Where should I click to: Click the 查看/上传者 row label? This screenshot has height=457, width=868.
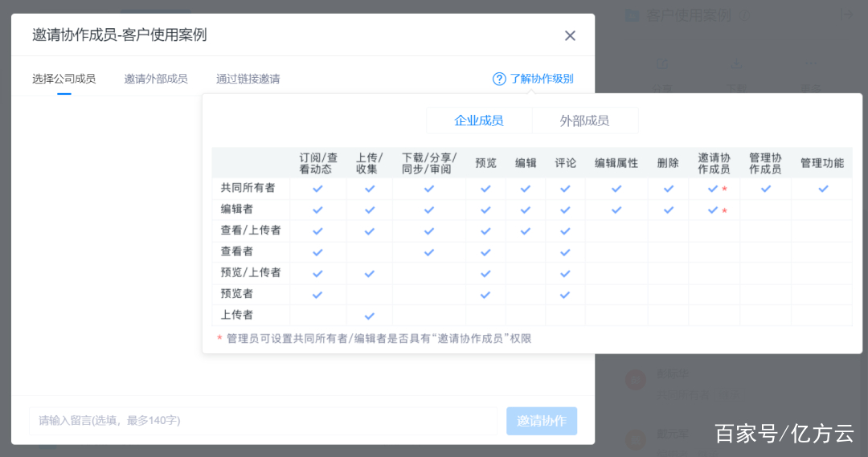pyautogui.click(x=250, y=231)
